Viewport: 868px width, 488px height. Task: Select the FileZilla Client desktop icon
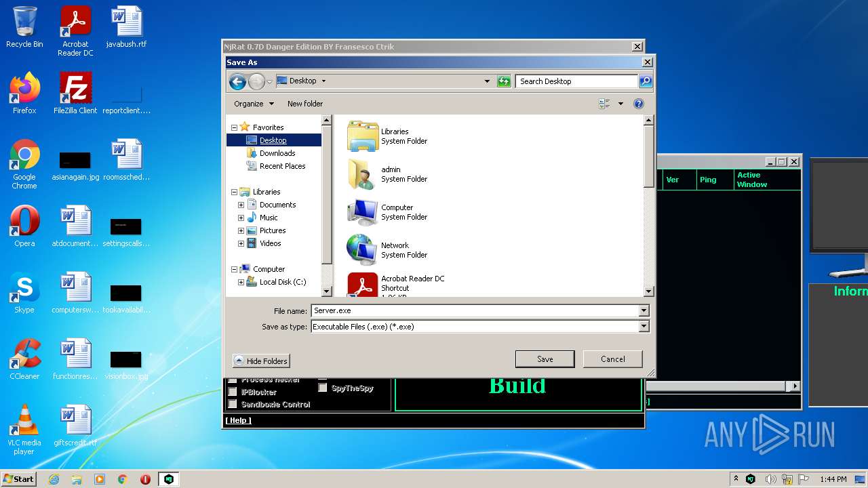coord(75,94)
